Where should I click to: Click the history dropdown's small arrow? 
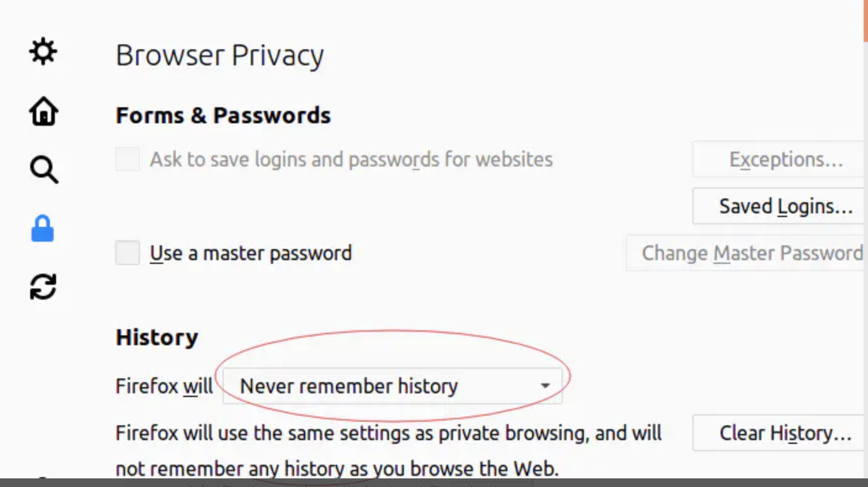point(545,387)
